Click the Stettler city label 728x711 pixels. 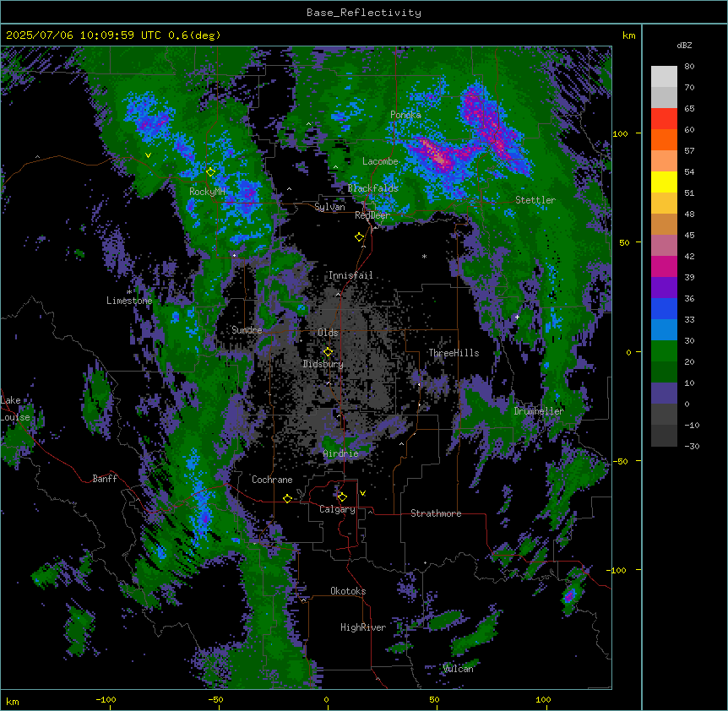click(x=535, y=200)
